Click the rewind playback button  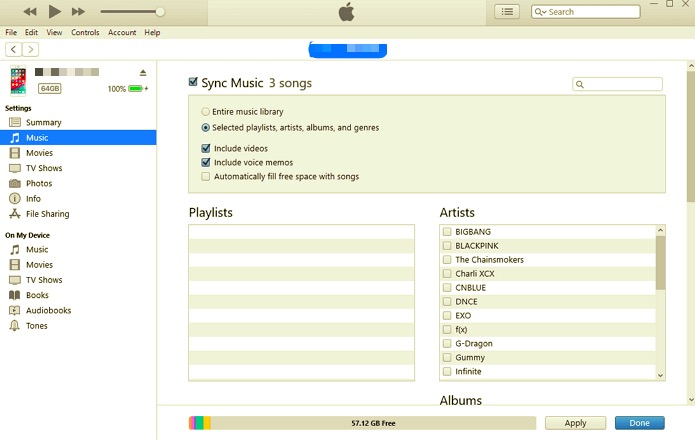pyautogui.click(x=30, y=12)
